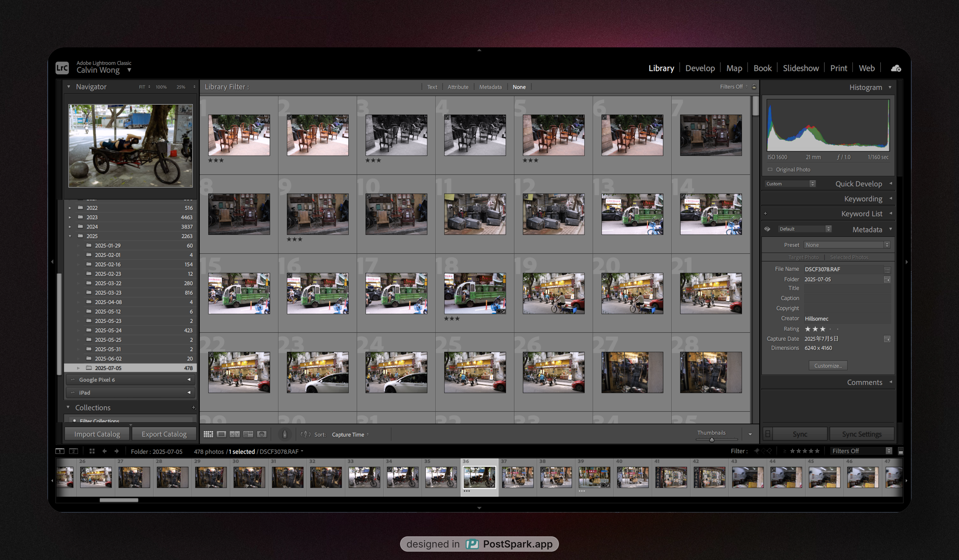959x560 pixels.
Task: Toggle the Original Photo checkbox
Action: point(770,169)
